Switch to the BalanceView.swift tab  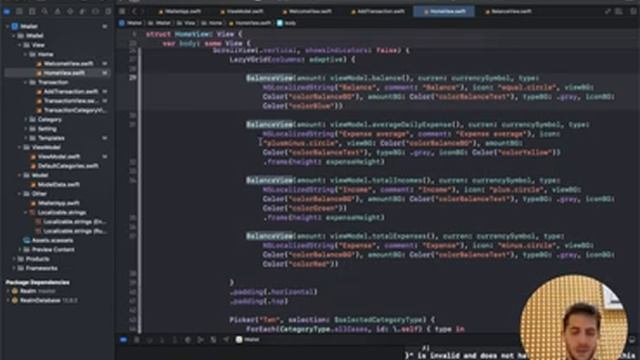click(508, 11)
